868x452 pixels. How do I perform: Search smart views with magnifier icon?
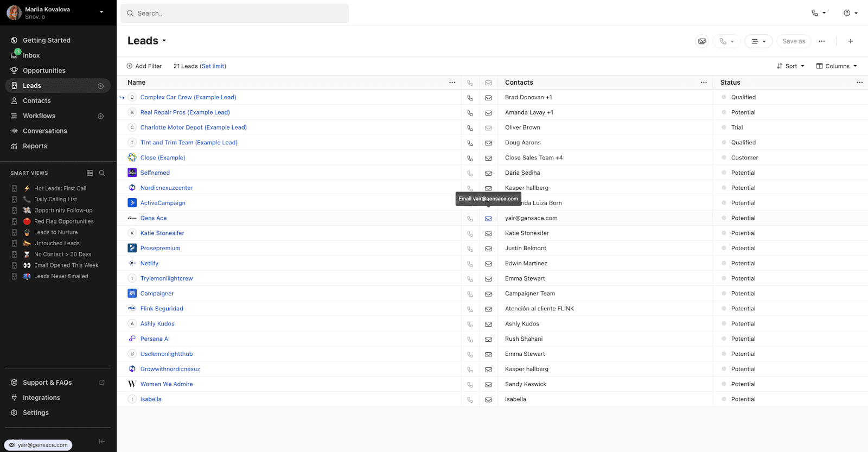coord(102,173)
